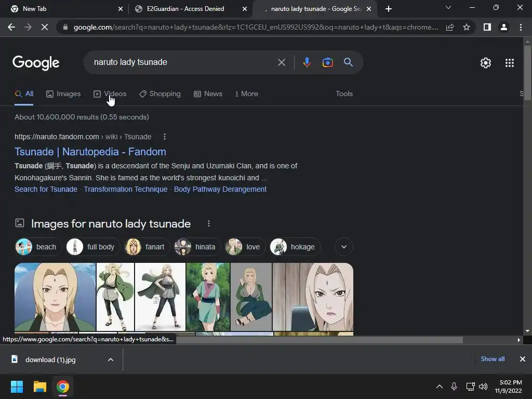532x399 pixels.
Task: Close the E2Guardian Access Denied tab
Action: coord(245,9)
